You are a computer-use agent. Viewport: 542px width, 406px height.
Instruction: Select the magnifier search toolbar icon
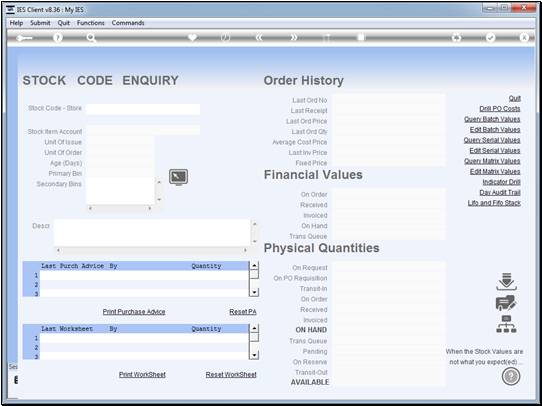91,38
